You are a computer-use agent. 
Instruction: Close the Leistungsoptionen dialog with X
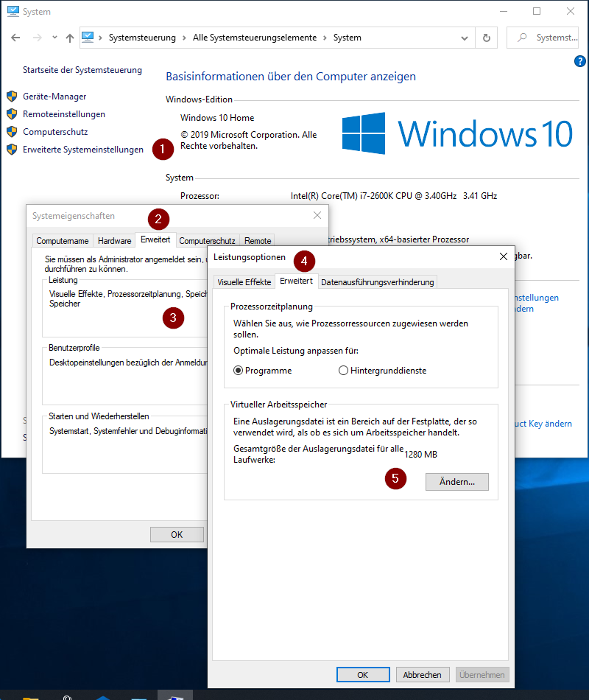504,256
